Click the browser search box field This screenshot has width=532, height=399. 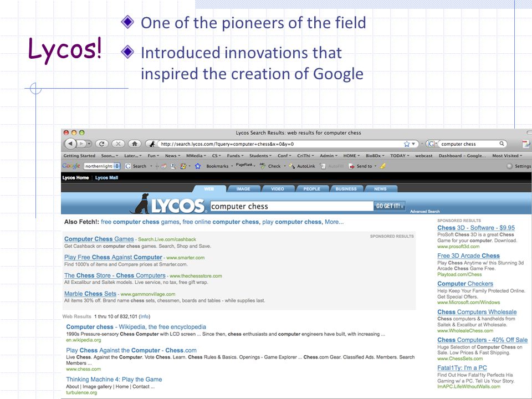468,144
